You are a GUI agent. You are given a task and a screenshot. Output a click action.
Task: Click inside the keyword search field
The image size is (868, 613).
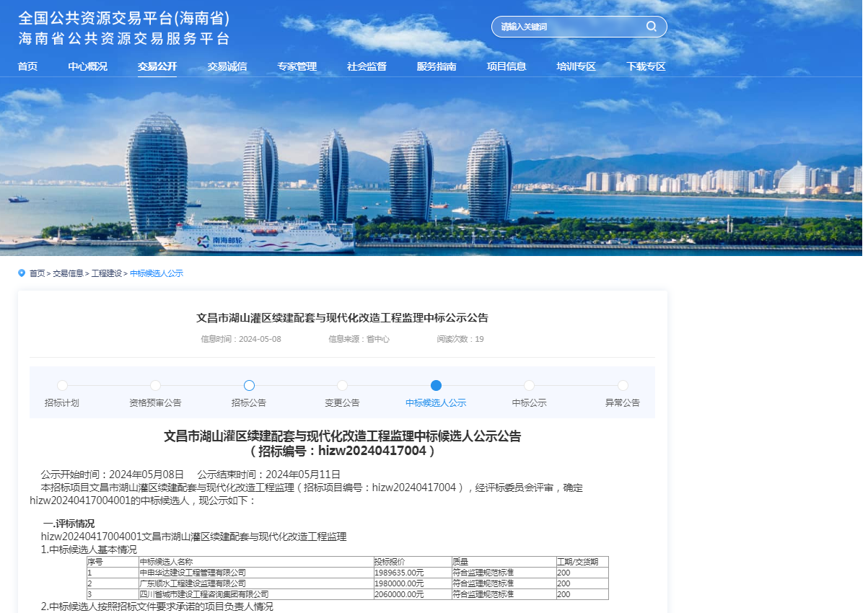[566, 27]
